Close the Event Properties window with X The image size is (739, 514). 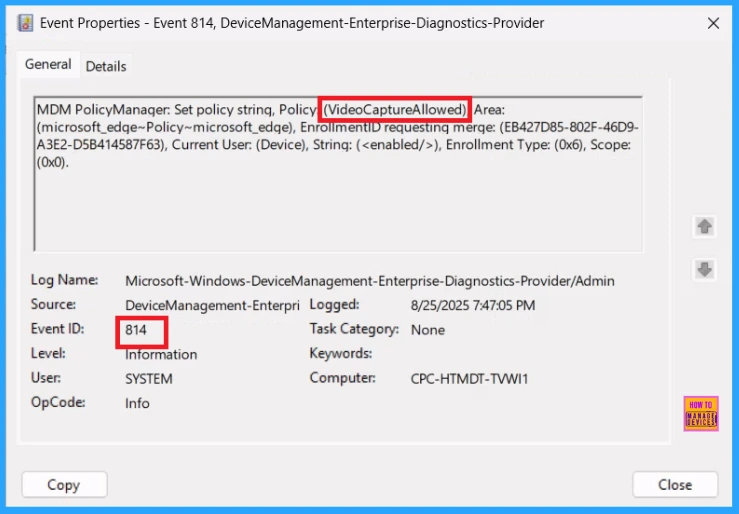pos(713,23)
